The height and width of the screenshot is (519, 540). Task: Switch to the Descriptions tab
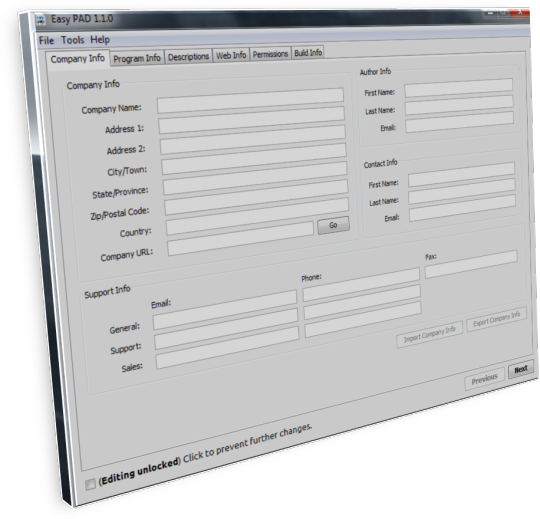pyautogui.click(x=188, y=56)
